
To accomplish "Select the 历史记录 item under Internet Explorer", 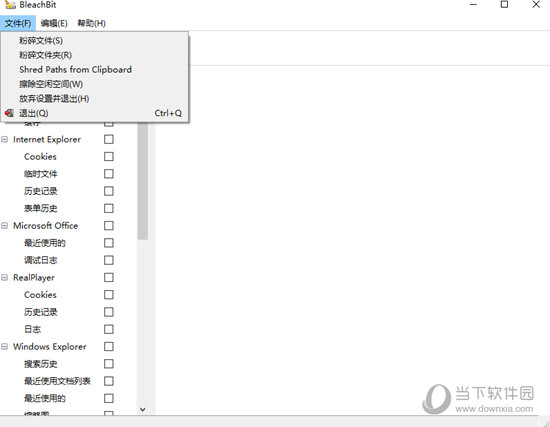I will pos(41,191).
